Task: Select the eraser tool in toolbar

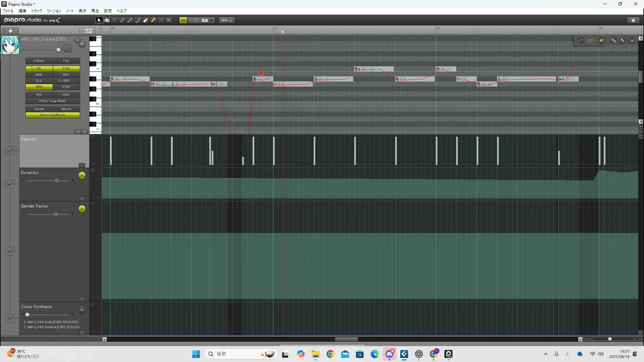Action: pos(146,20)
